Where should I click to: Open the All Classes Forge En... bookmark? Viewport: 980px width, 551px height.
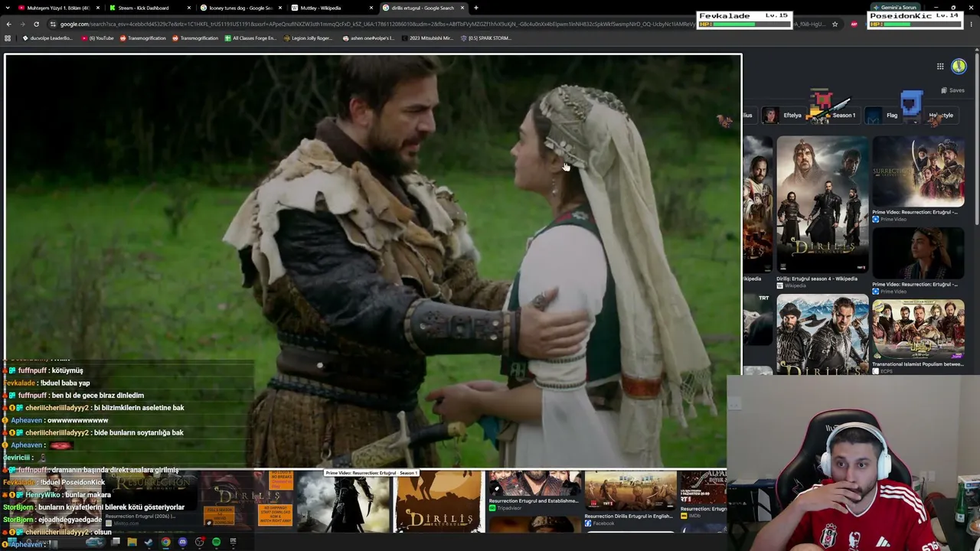tap(250, 38)
